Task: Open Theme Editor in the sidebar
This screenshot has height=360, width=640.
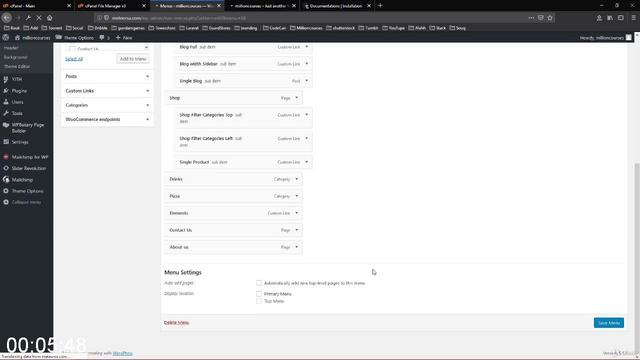Action: 17,67
